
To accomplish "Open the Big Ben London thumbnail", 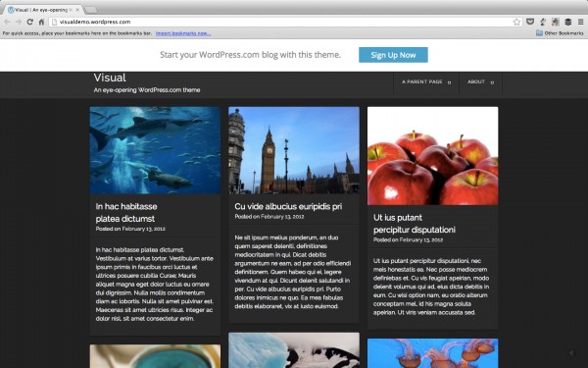I will (x=294, y=150).
